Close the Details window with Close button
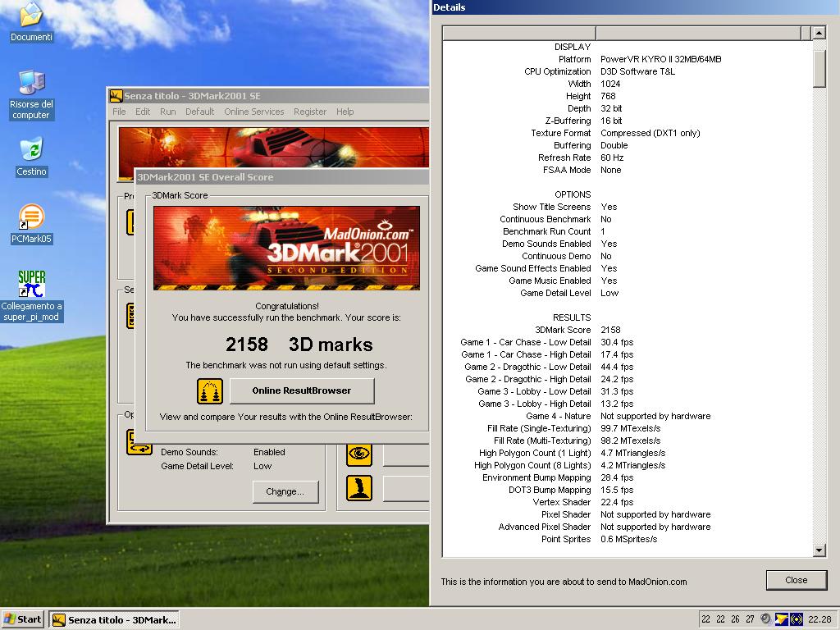Image resolution: width=840 pixels, height=630 pixels. pos(796,580)
